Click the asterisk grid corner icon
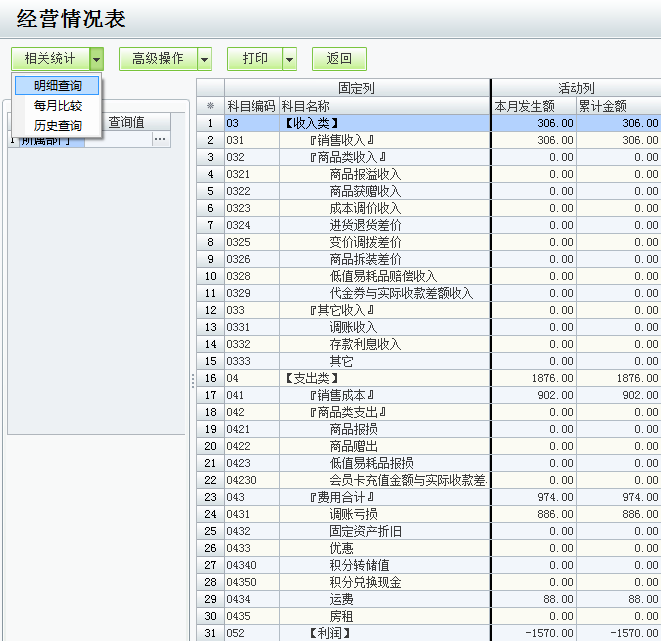This screenshot has width=661, height=641. point(210,106)
